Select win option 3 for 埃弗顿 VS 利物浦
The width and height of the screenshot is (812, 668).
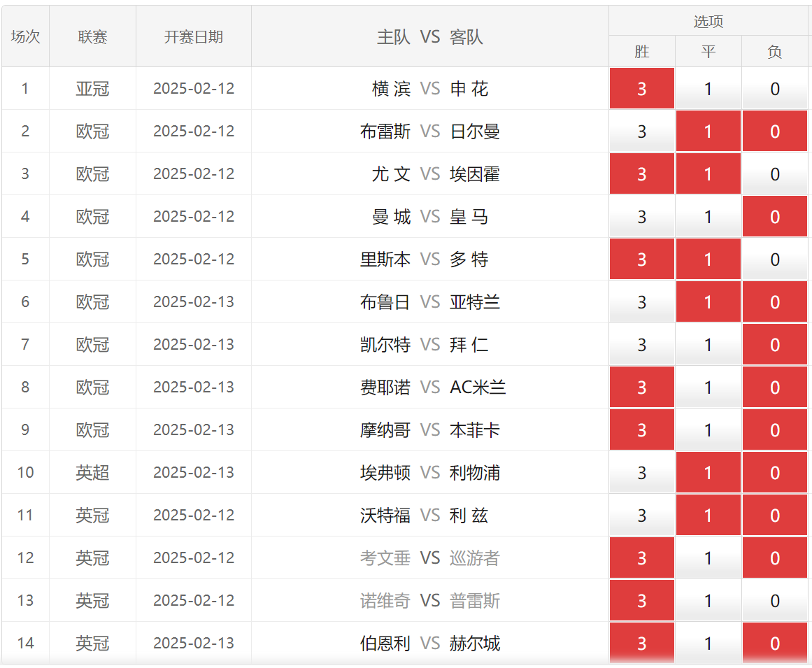click(x=641, y=472)
